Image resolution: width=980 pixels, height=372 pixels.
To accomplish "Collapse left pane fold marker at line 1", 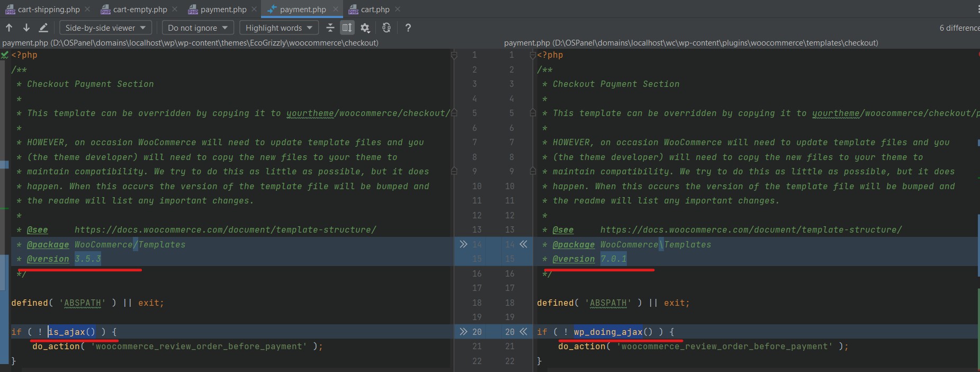I will click(x=454, y=55).
